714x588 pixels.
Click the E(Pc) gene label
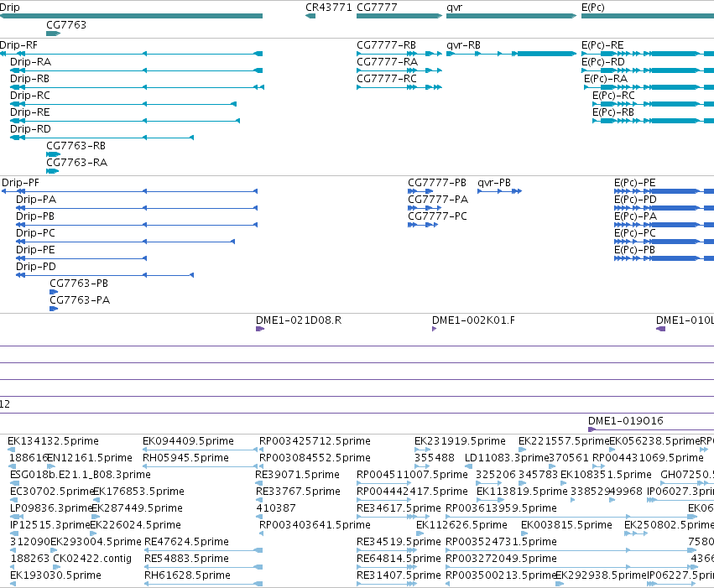pos(593,8)
